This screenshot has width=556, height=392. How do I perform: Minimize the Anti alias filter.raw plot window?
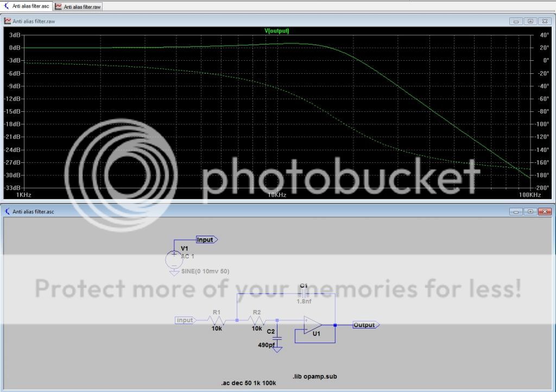(x=515, y=21)
